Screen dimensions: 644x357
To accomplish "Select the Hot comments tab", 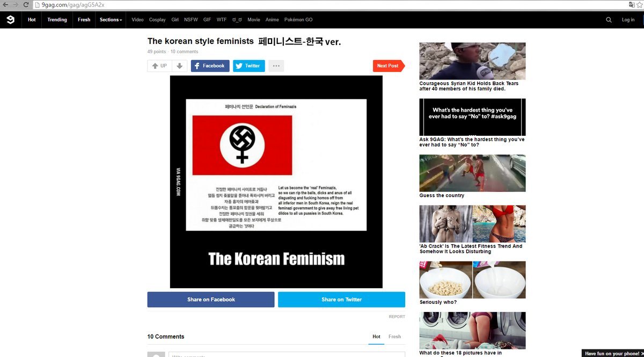I will click(376, 337).
